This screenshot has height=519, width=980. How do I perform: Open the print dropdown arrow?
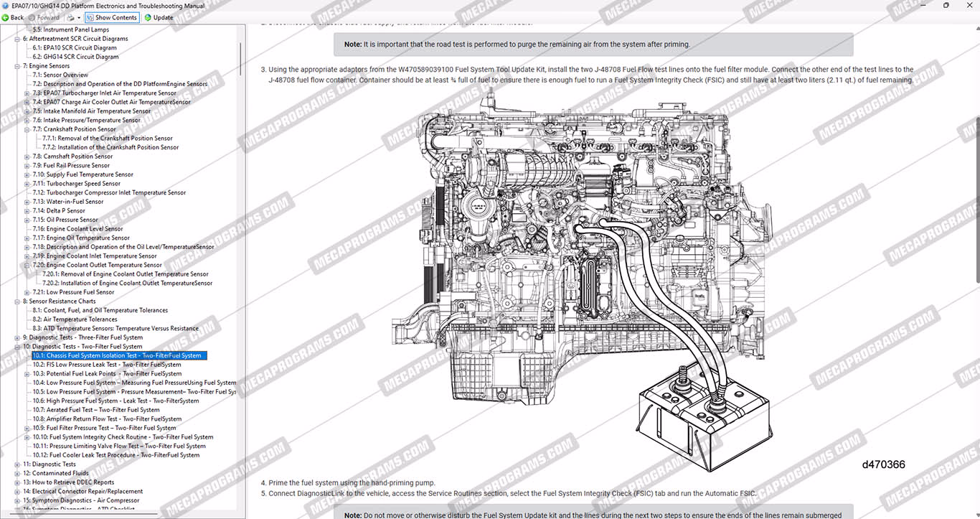click(x=79, y=17)
